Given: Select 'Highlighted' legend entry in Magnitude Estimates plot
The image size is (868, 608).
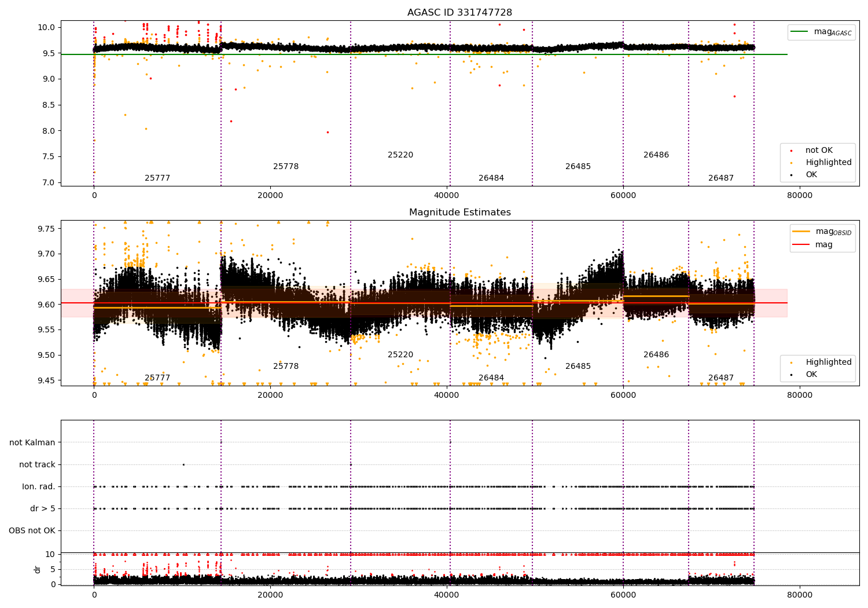Looking at the screenshot, I should 821,362.
